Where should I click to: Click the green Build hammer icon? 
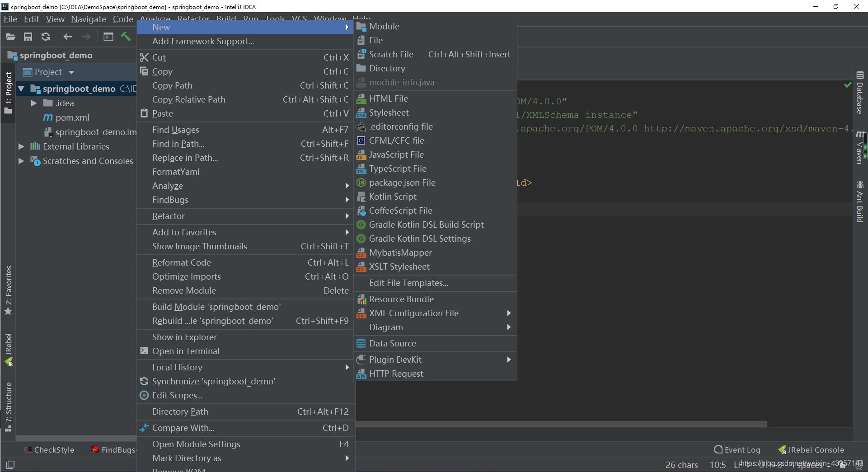pyautogui.click(x=126, y=37)
